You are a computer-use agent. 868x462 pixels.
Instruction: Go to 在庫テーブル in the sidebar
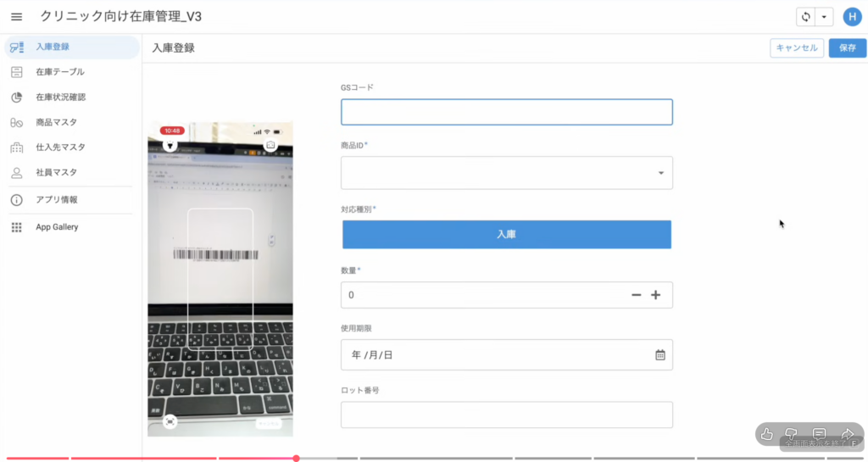pos(60,72)
